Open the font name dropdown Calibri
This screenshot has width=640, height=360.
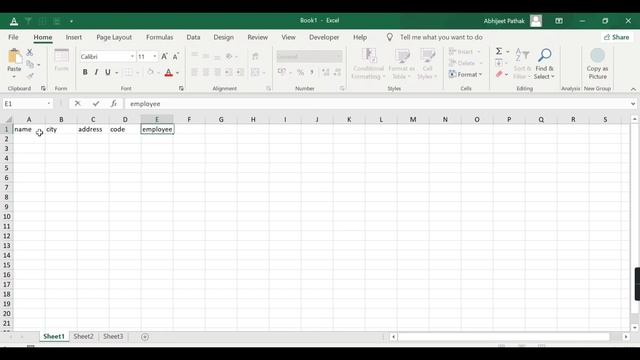point(132,56)
